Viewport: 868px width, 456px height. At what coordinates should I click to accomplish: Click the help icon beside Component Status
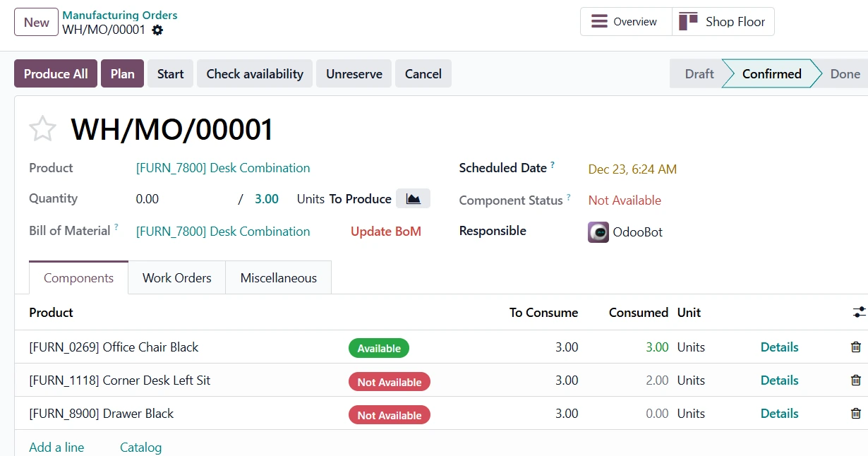tap(569, 196)
